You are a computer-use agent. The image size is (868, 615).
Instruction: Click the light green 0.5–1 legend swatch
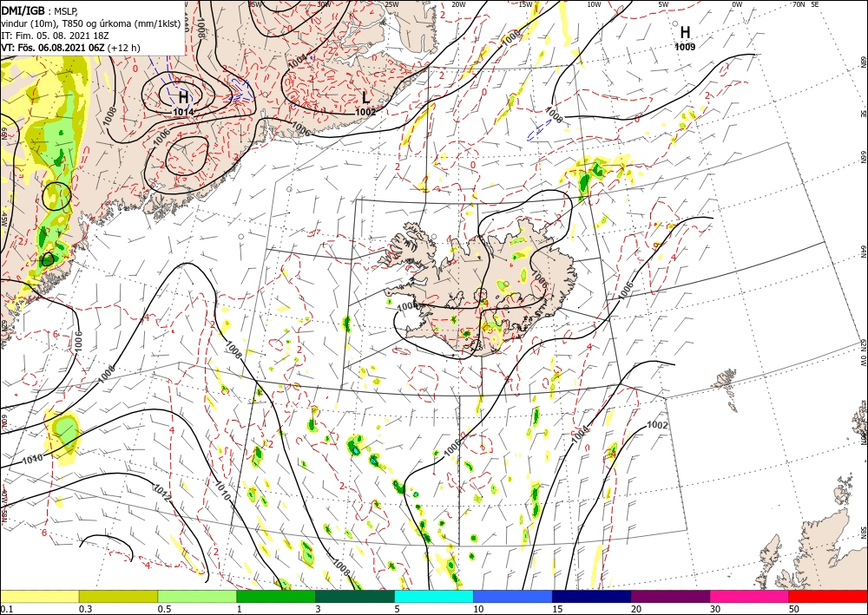click(x=197, y=596)
